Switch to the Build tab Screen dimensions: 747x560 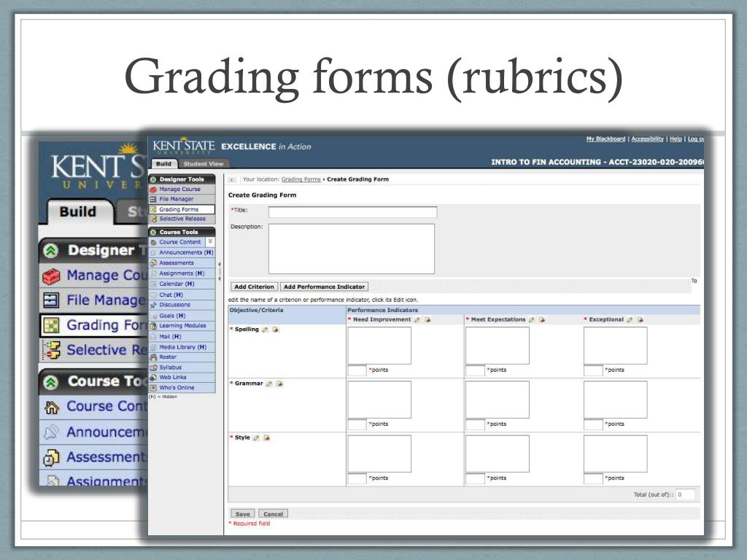pyautogui.click(x=164, y=164)
